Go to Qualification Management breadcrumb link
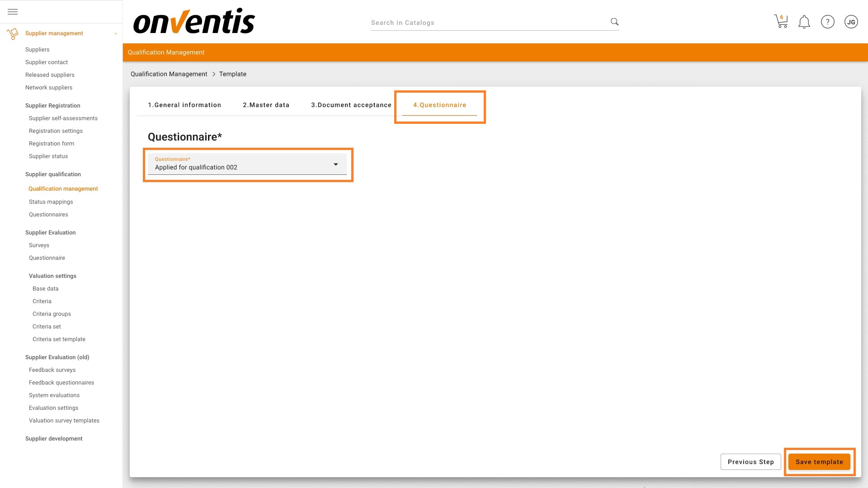 click(169, 74)
